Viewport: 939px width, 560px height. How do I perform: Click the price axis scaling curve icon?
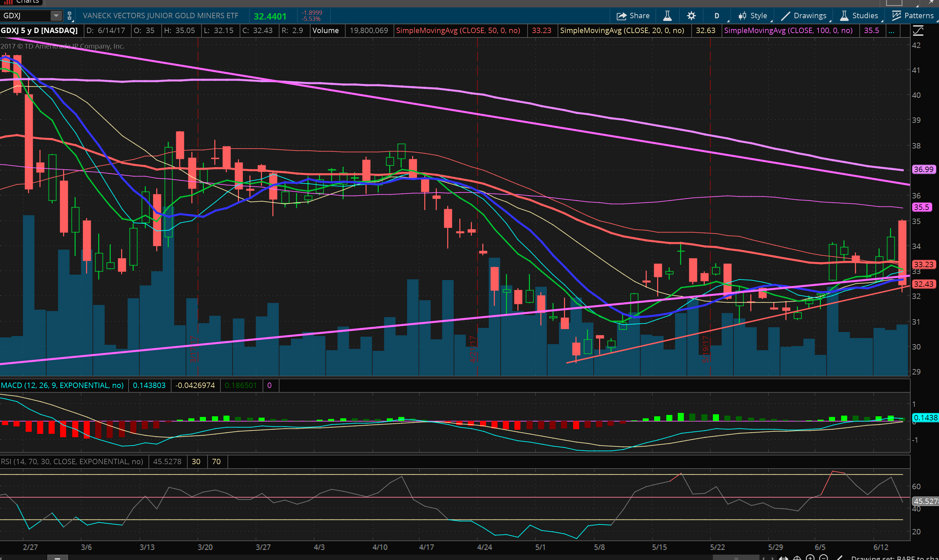pyautogui.click(x=918, y=31)
